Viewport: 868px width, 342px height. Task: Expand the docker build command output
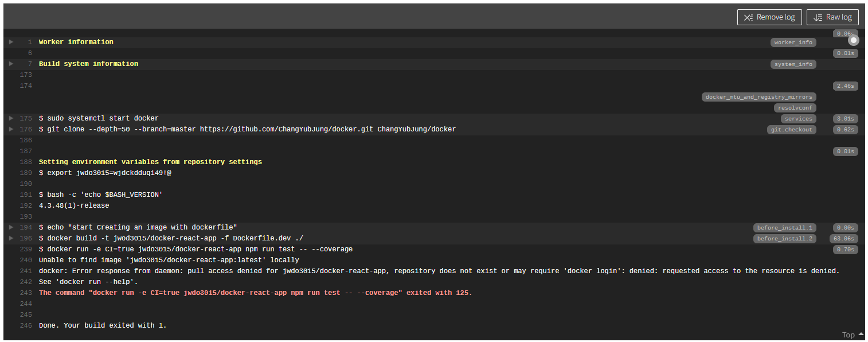[11, 238]
